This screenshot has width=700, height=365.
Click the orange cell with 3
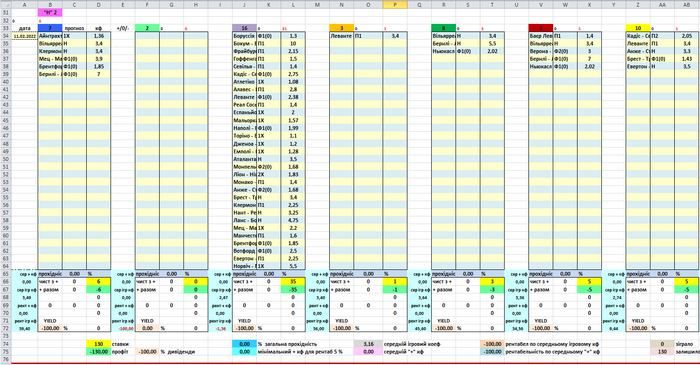pyautogui.click(x=342, y=28)
